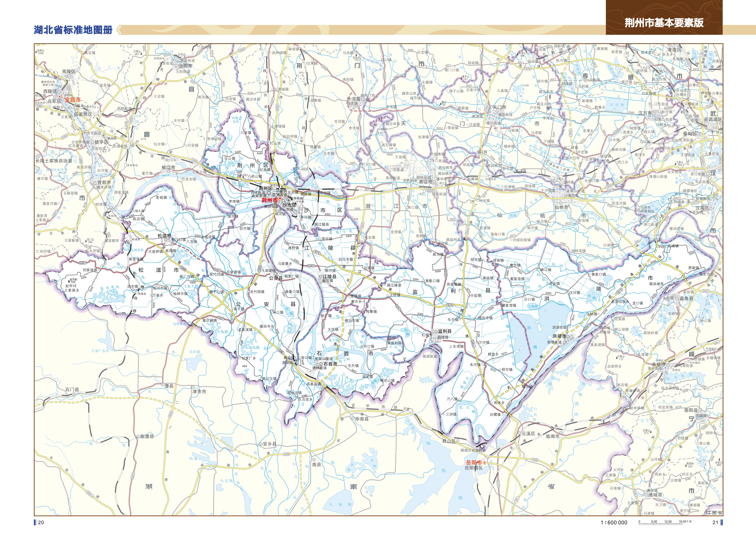This screenshot has width=756, height=545.
Task: Click the 监利县 county seat label
Action: [x=445, y=331]
